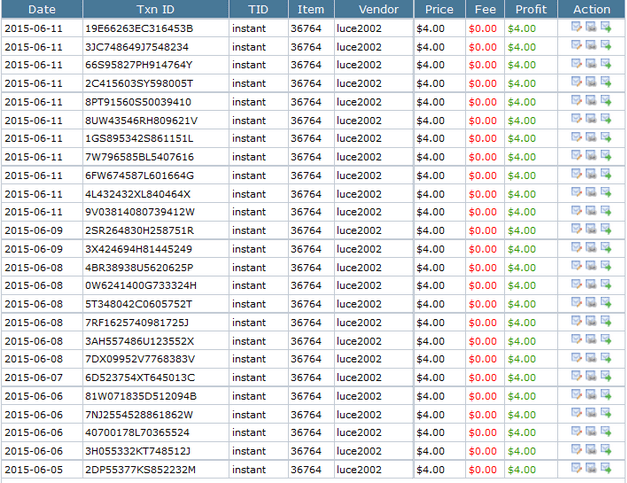Click pencil-edit mail icon for txn 40700178L70365524
Screen dimensions: 627x483
(x=576, y=431)
